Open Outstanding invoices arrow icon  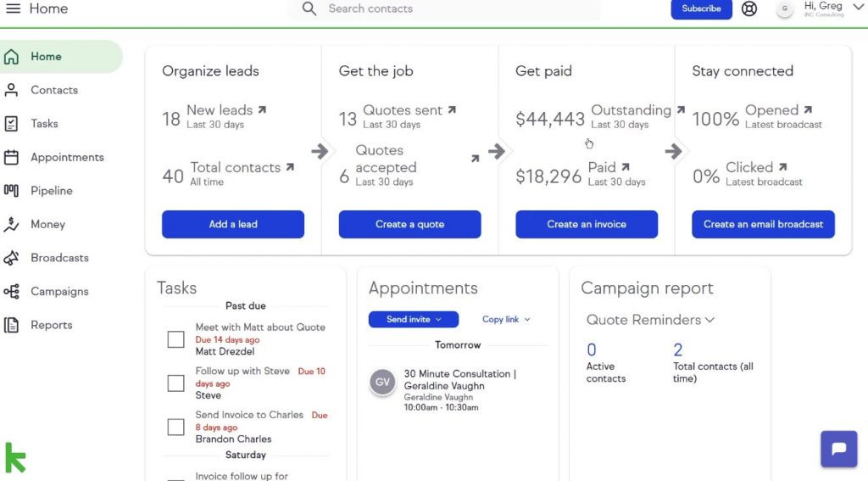pos(681,109)
